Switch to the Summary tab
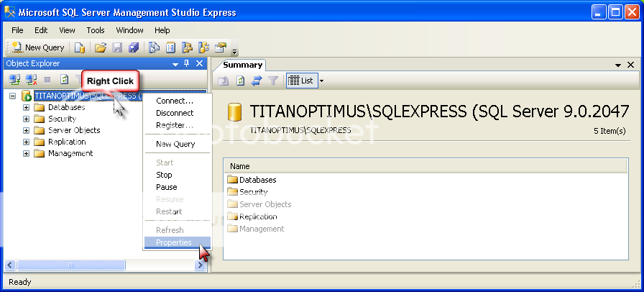The image size is (644, 292). (x=242, y=65)
